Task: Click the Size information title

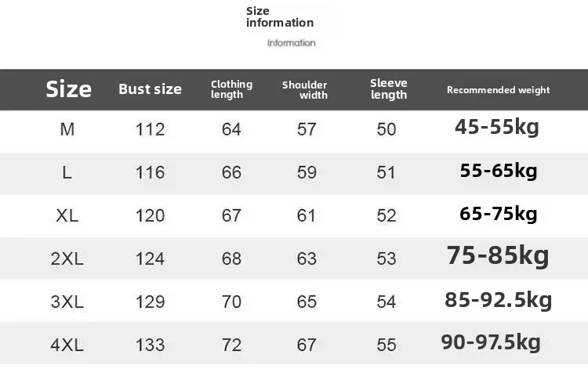Action: coord(280,16)
